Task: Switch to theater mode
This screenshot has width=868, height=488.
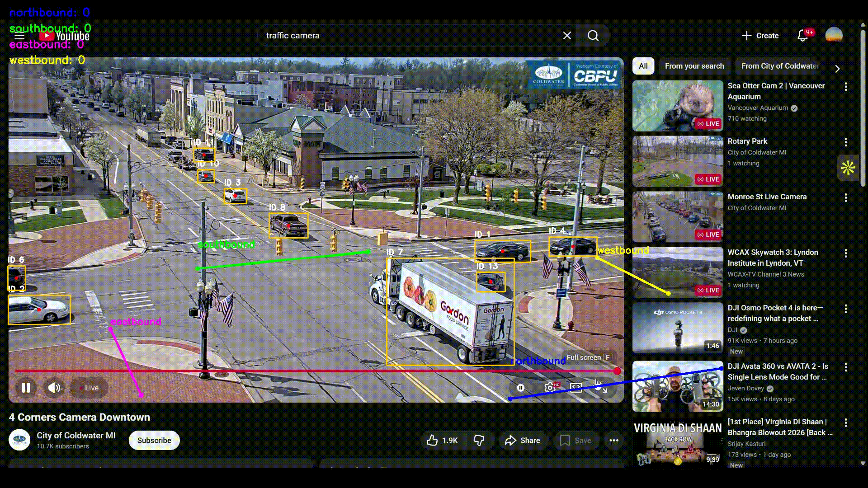Action: click(575, 387)
